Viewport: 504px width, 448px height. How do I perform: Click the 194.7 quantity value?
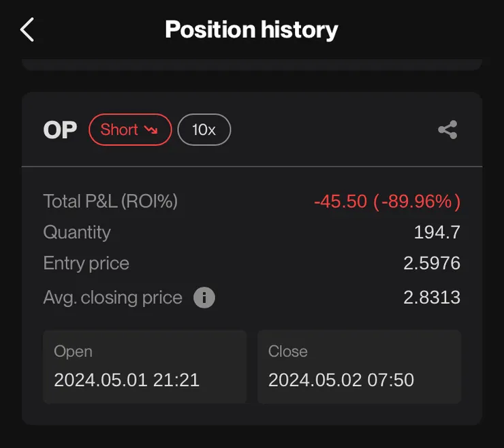(437, 232)
